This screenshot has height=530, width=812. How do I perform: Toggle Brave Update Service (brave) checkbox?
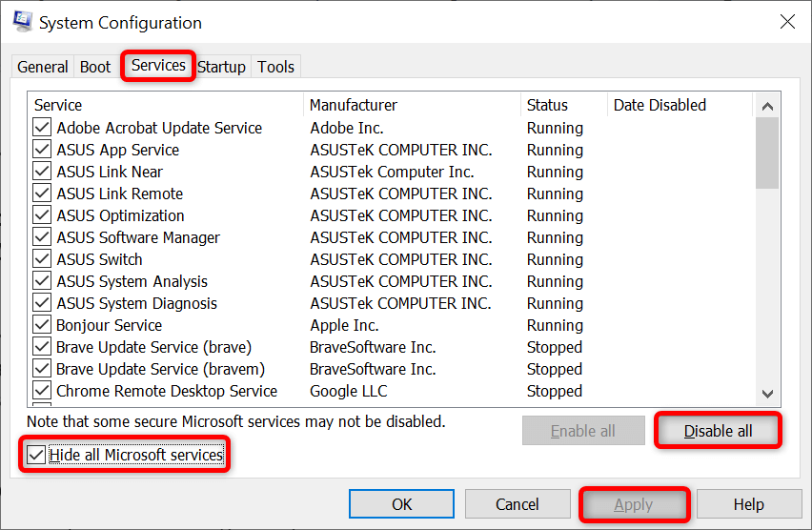point(42,347)
